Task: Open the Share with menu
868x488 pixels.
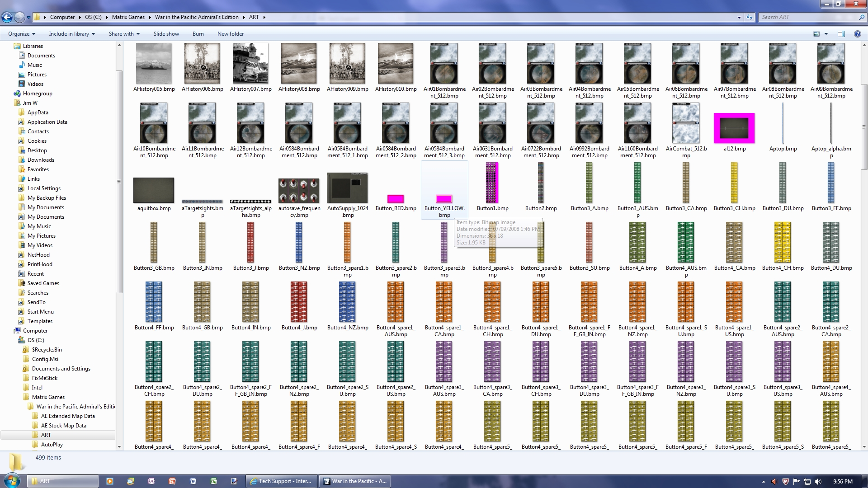Action: pyautogui.click(x=124, y=34)
